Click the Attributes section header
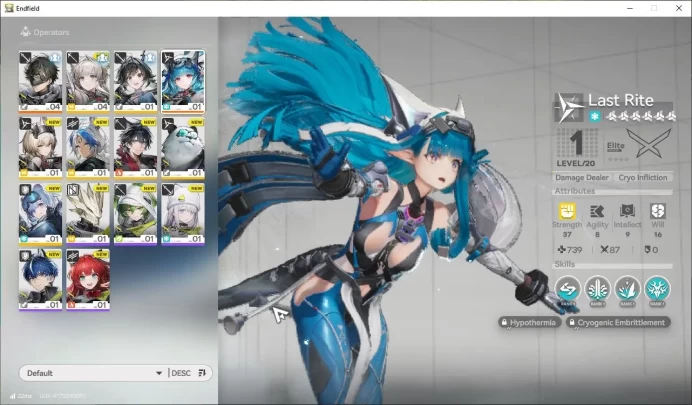 pos(575,191)
